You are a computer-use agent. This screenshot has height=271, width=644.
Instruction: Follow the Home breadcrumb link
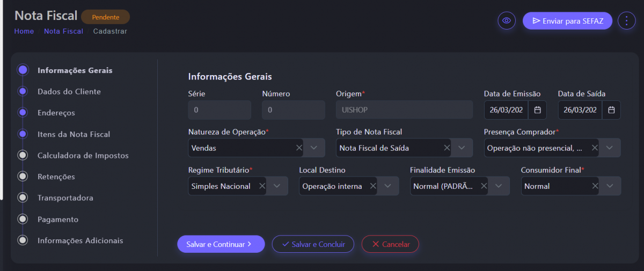24,32
